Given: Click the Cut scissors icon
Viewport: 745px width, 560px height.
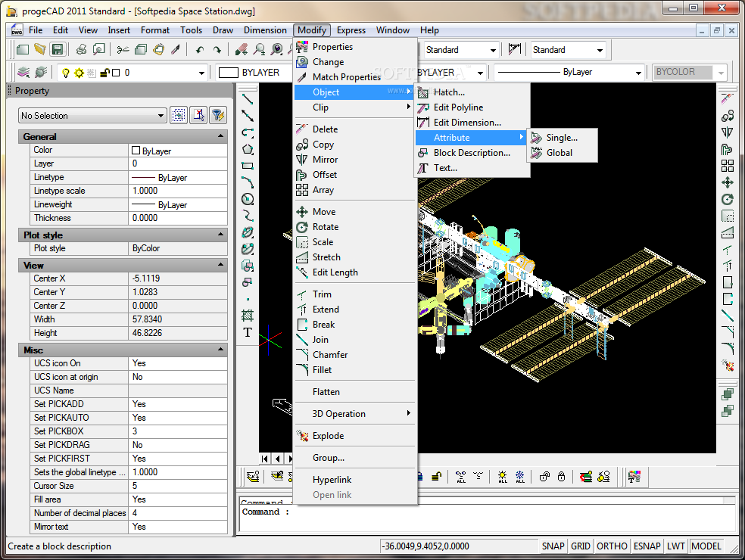Looking at the screenshot, I should pyautogui.click(x=123, y=49).
